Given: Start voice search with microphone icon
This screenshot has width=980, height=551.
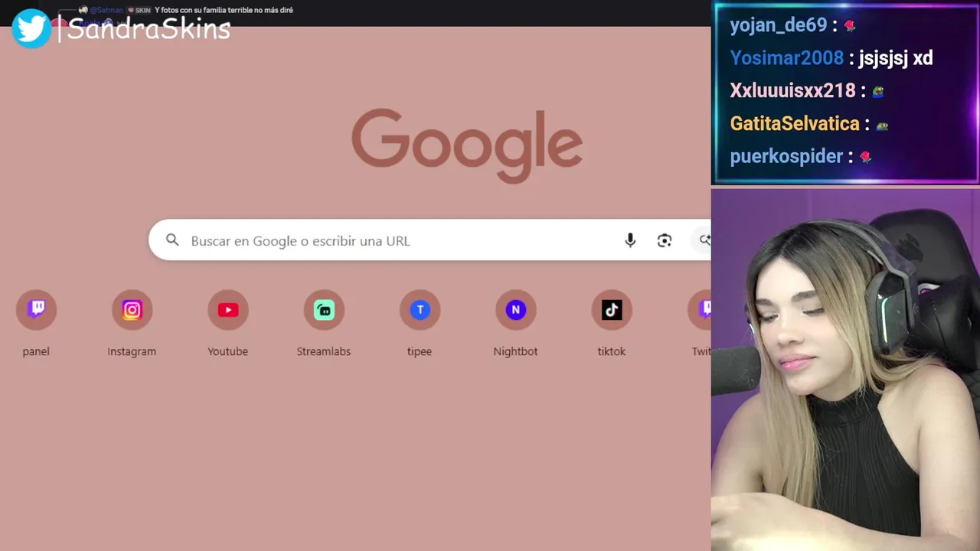Looking at the screenshot, I should tap(630, 240).
